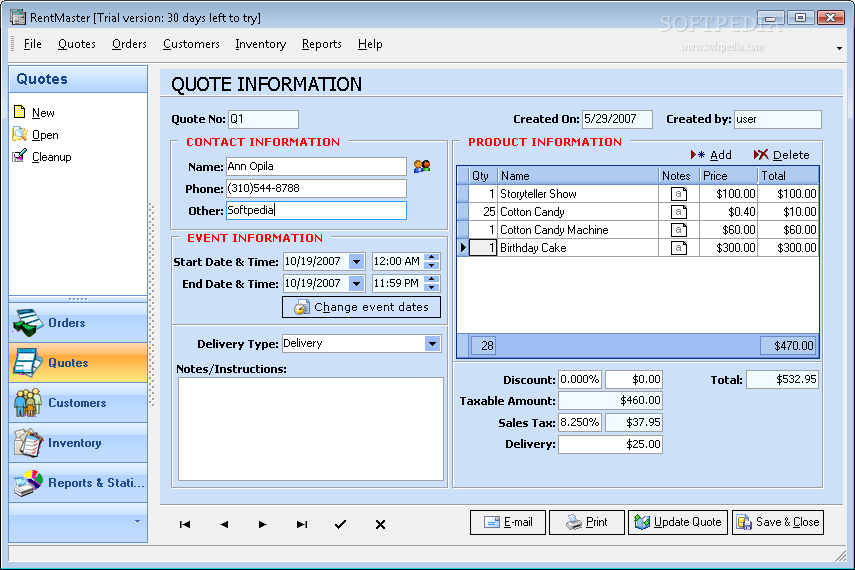The width and height of the screenshot is (855, 570).
Task: Jump to last record navigation arrow
Action: tap(302, 524)
